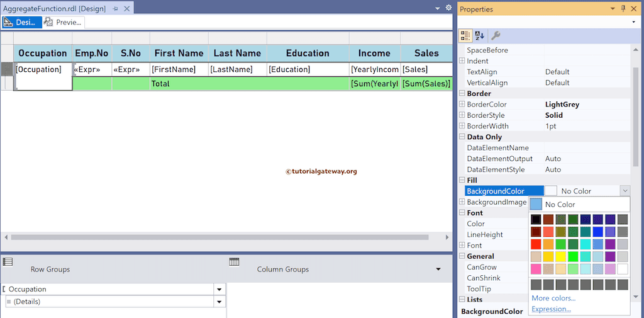Pick the white color swatch
The image size is (644, 318).
[623, 269]
